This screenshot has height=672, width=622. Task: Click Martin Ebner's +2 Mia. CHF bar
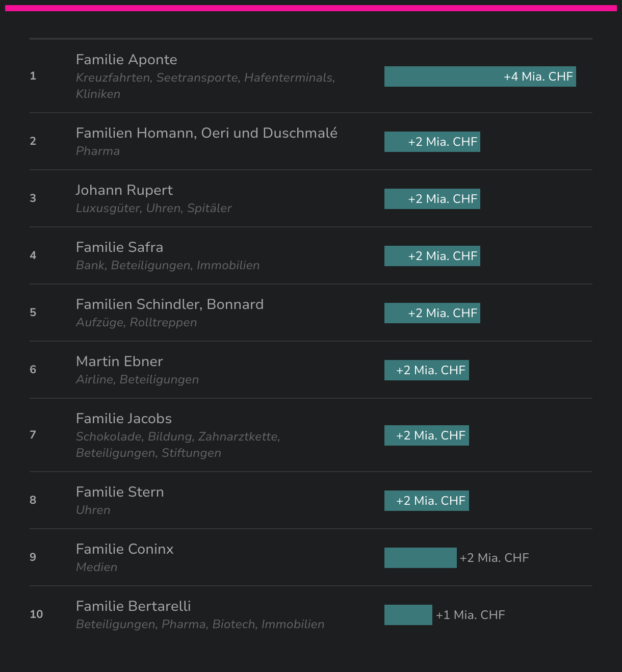point(426,370)
